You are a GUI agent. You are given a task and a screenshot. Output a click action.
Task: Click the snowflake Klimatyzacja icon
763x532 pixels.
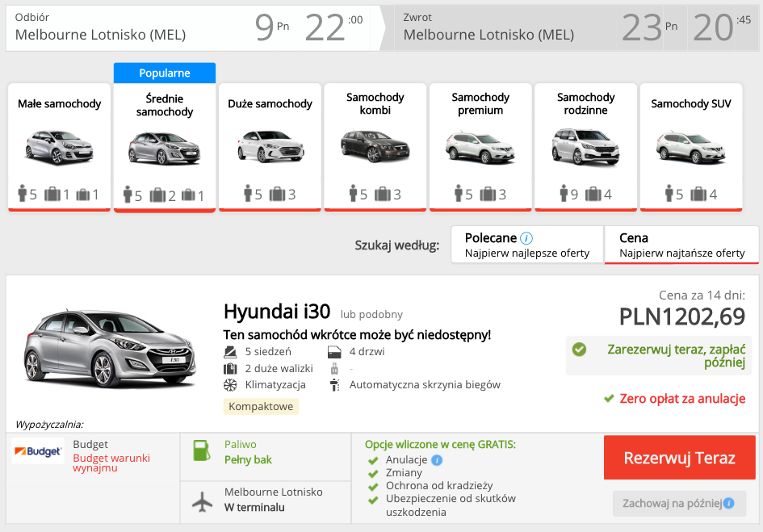tap(230, 385)
